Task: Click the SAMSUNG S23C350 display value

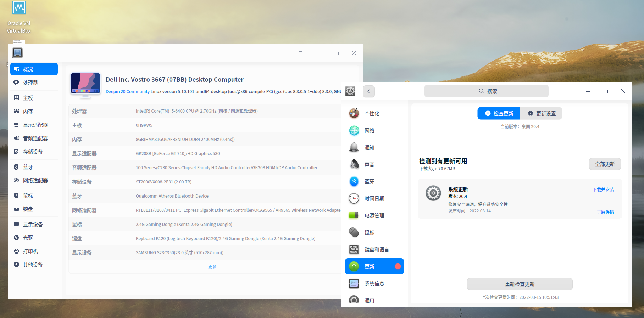Action: tap(179, 252)
